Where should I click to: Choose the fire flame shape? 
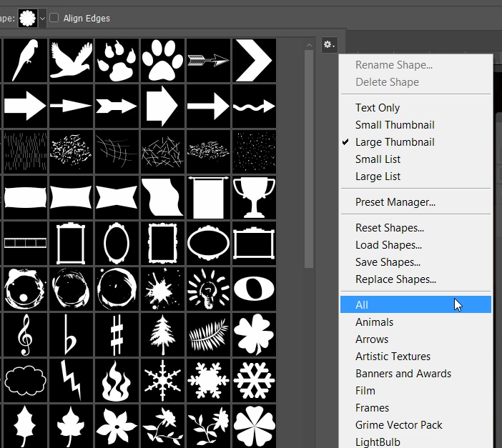point(117,381)
